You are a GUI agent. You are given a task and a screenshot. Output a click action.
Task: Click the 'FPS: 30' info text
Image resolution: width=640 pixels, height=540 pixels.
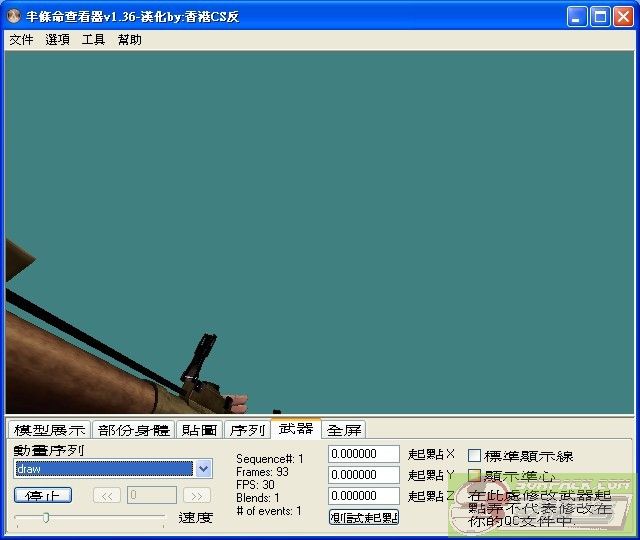[x=255, y=485]
